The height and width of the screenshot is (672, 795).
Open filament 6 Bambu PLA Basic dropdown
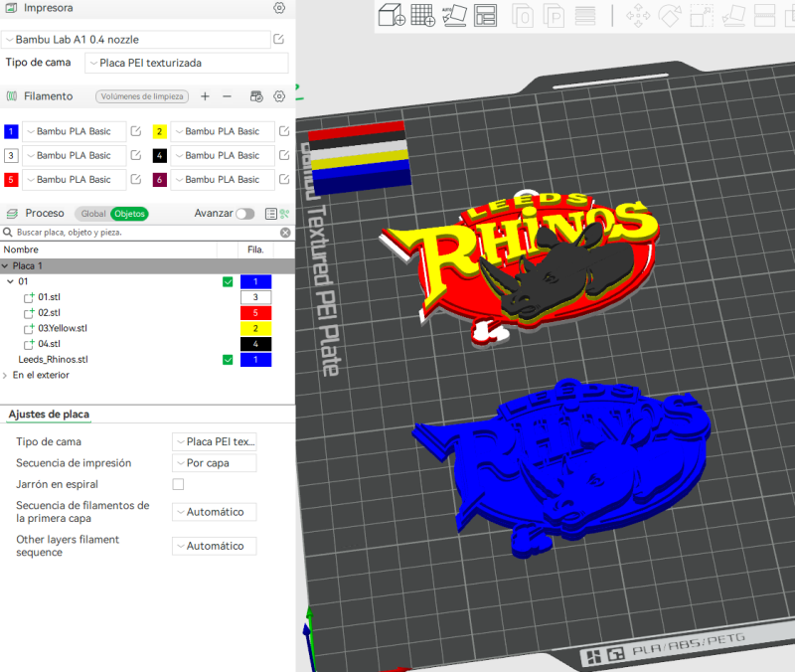pyautogui.click(x=223, y=180)
